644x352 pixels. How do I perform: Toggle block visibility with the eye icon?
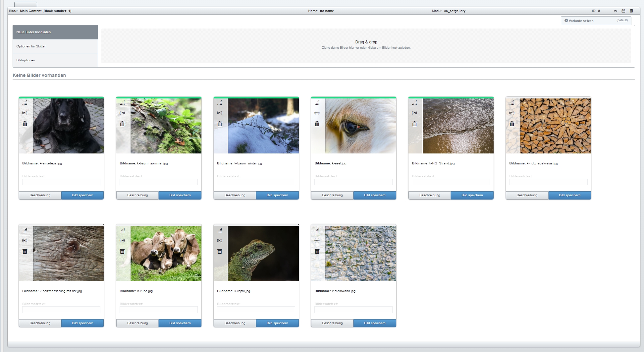click(x=615, y=11)
